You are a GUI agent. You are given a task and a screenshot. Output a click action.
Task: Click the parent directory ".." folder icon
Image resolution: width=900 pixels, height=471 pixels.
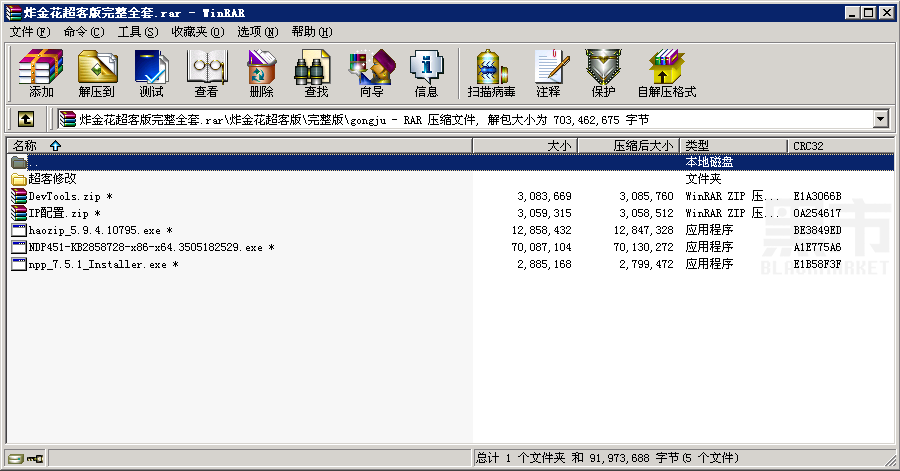19,162
